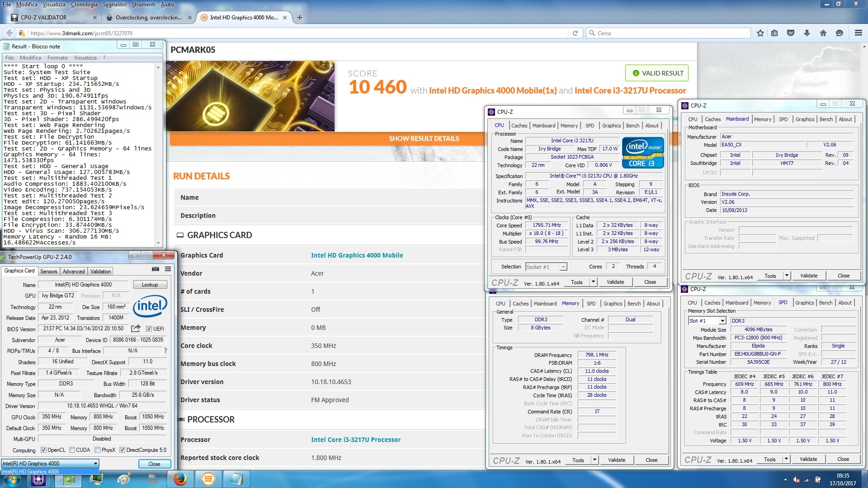
Task: Click the Bus Interface question mark help icon
Action: (x=165, y=351)
